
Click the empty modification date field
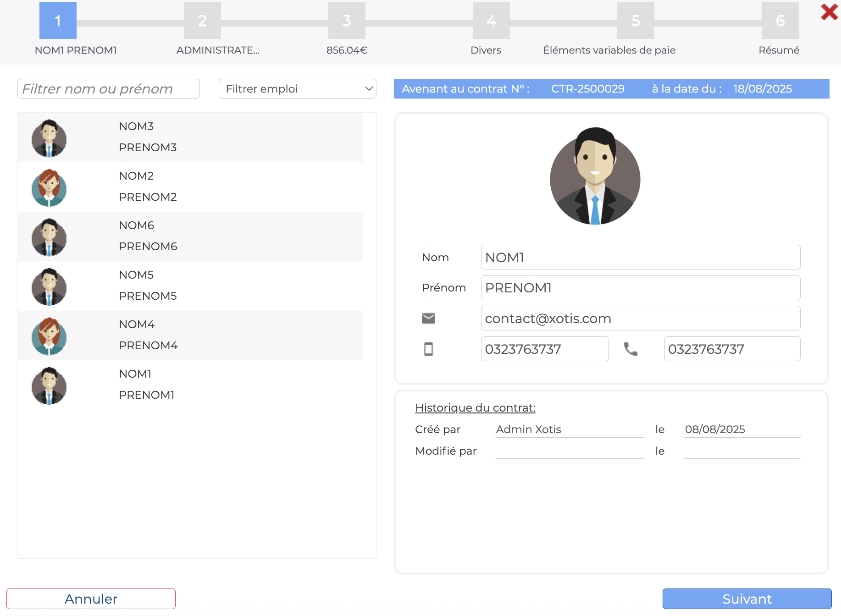coord(741,451)
